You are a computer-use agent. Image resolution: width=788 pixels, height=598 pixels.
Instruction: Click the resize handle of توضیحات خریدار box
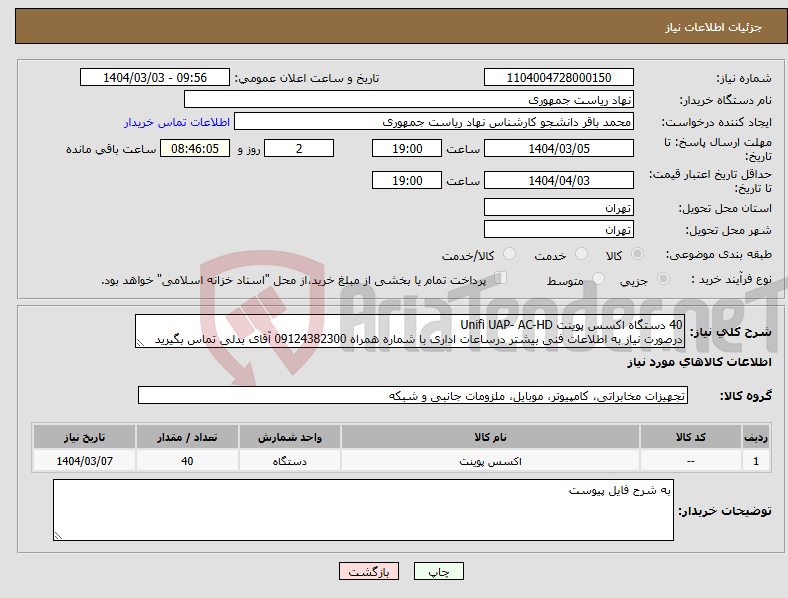[x=58, y=536]
